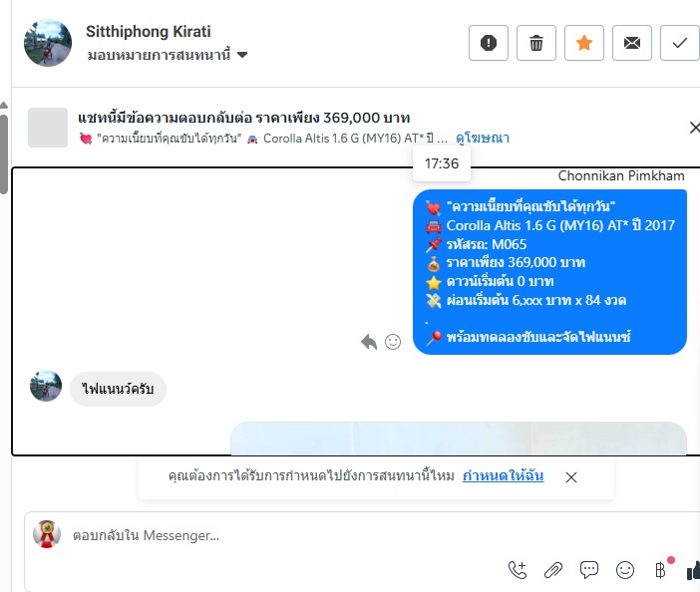Click กำหนดให้ฉัน assign link
Image resolution: width=700 pixels, height=592 pixels.
[503, 476]
